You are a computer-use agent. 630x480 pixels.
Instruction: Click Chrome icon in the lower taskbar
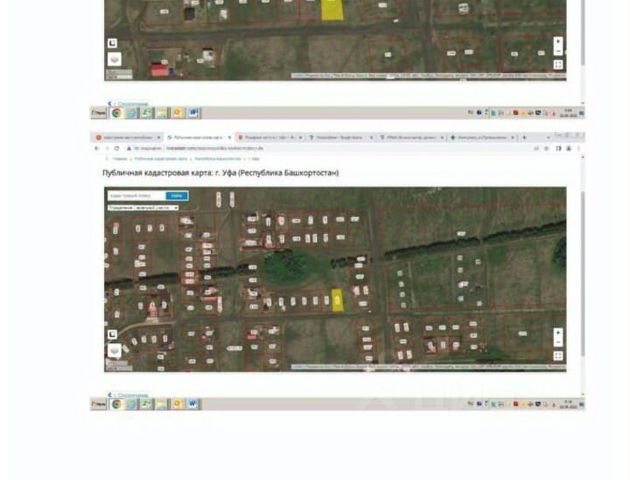click(117, 404)
